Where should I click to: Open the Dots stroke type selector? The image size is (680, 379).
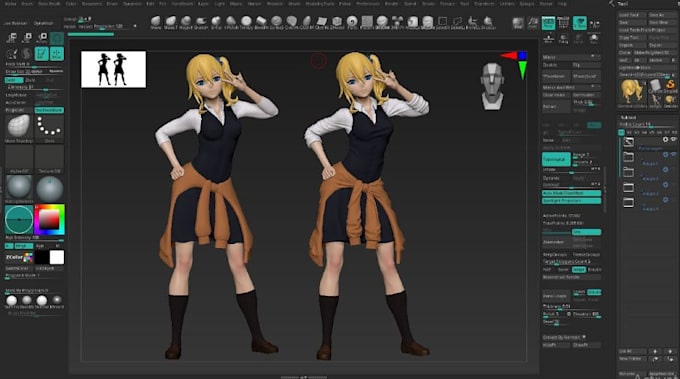tap(49, 127)
